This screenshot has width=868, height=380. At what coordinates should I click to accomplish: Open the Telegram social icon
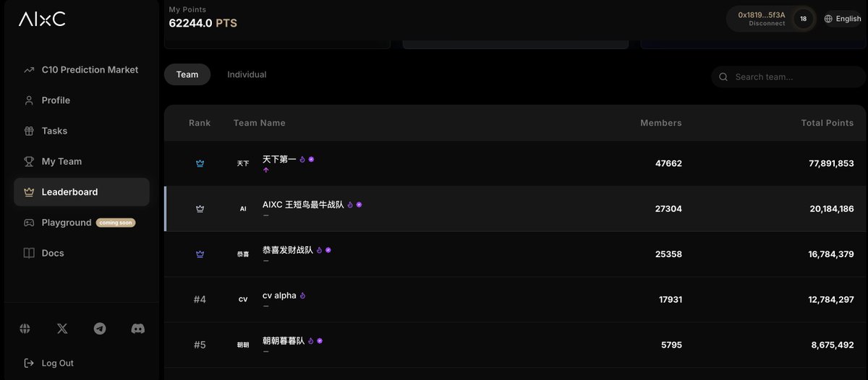100,329
